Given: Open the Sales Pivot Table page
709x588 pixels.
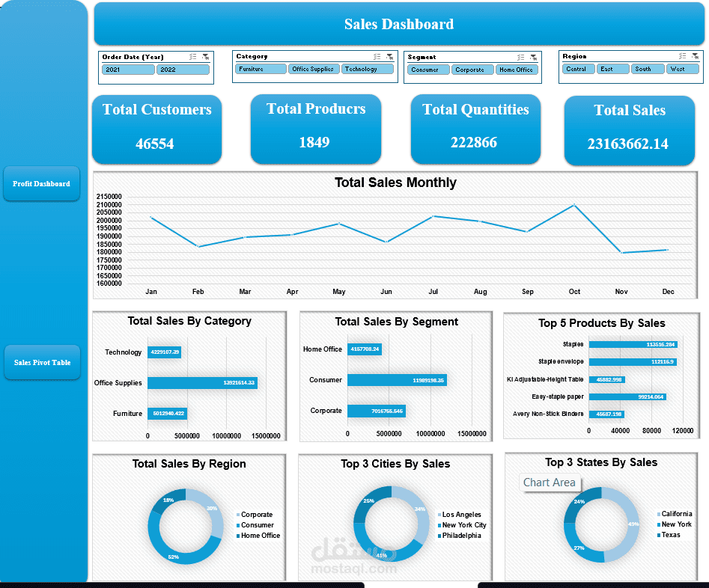Looking at the screenshot, I should click(x=41, y=362).
